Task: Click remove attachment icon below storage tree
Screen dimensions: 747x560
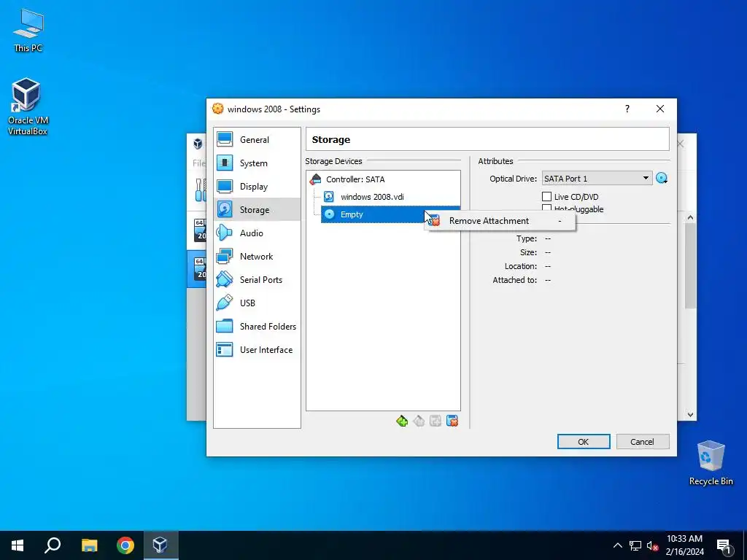Action: pyautogui.click(x=452, y=421)
